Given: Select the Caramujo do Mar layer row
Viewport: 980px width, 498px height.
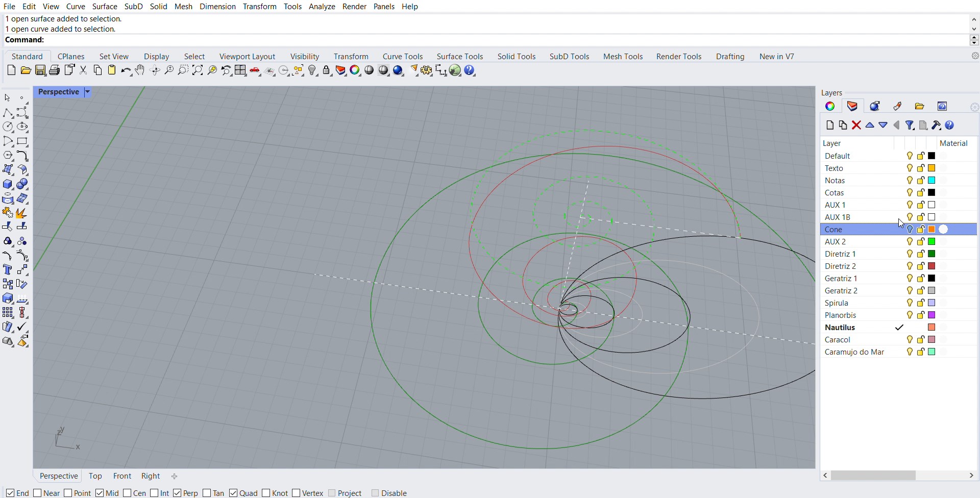Looking at the screenshot, I should coord(898,352).
